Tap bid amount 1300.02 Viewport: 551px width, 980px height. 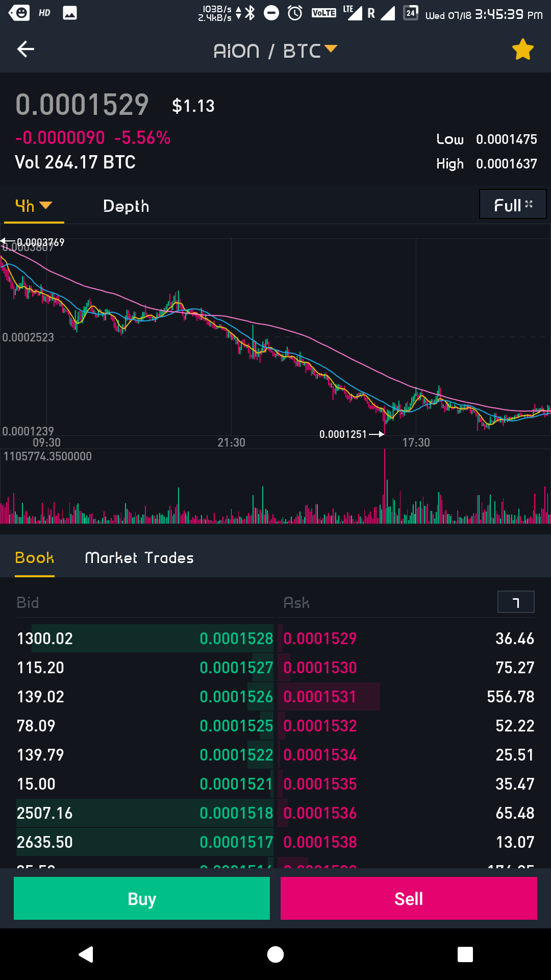click(45, 639)
